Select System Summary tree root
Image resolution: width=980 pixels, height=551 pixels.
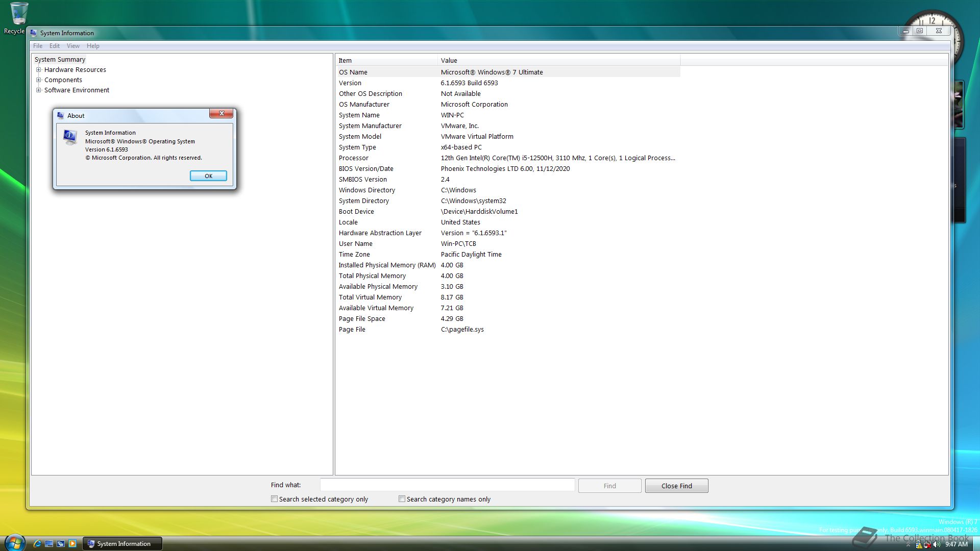coord(60,60)
